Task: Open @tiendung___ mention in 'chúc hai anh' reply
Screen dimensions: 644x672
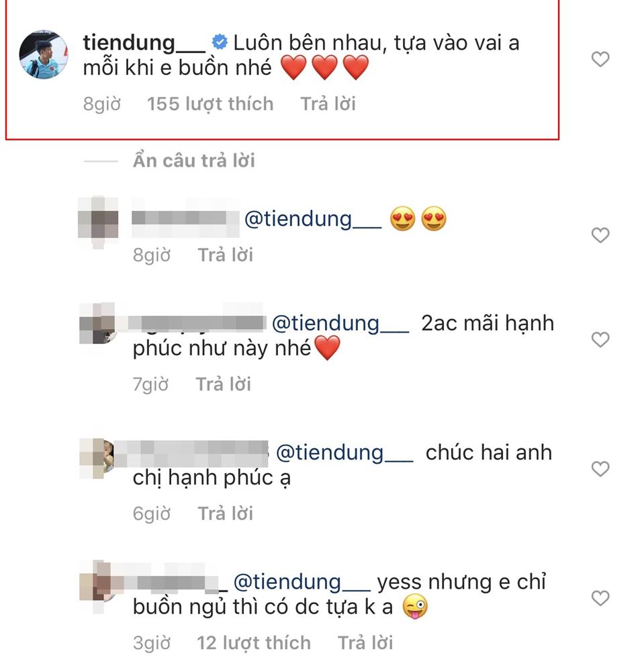Action: pos(344,453)
